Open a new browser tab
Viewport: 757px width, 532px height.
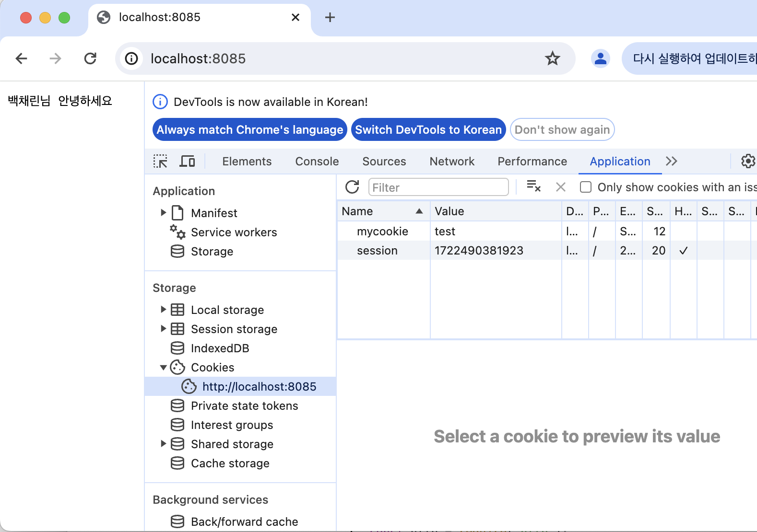tap(330, 18)
